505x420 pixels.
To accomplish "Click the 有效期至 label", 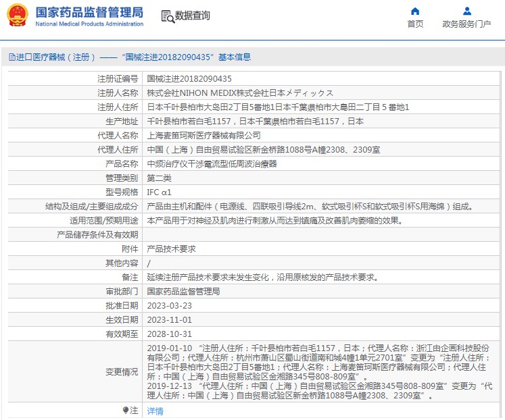I will click(x=122, y=334).
